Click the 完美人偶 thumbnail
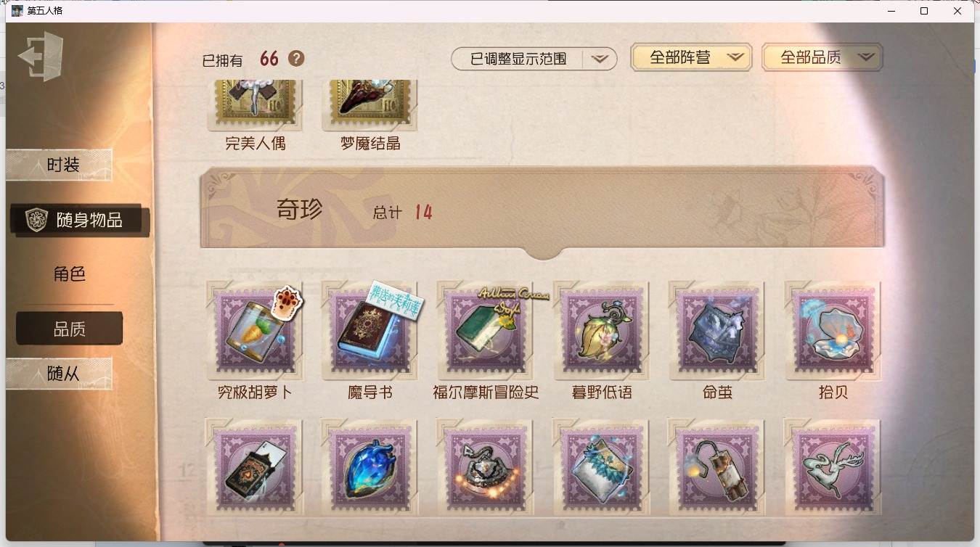Screen dimensions: 980x547 [255, 105]
